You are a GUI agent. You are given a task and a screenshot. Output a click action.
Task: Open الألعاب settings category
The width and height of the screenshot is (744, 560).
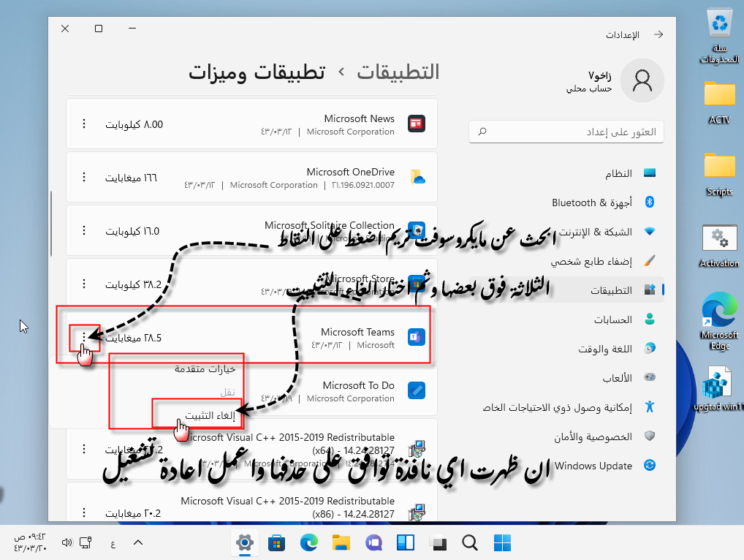point(566,378)
